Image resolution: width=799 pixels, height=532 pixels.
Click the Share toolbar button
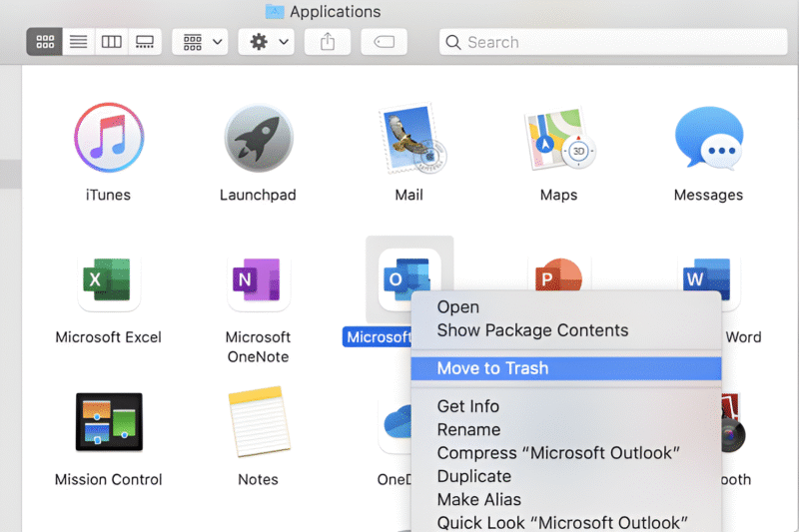328,42
